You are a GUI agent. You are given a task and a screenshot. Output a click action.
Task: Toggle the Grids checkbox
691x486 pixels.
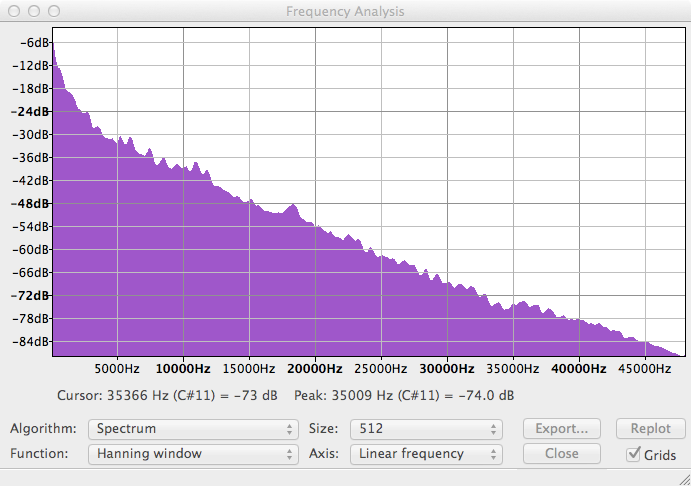[633, 454]
